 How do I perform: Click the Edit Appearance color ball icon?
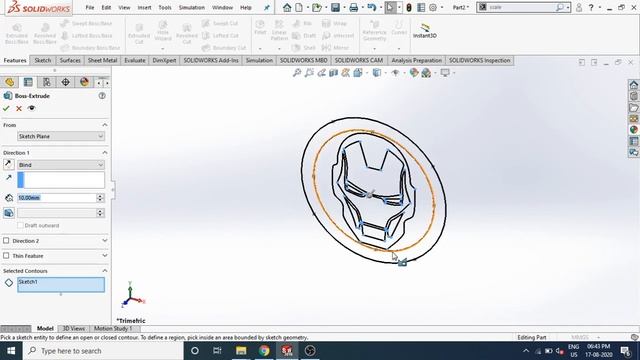click(414, 73)
